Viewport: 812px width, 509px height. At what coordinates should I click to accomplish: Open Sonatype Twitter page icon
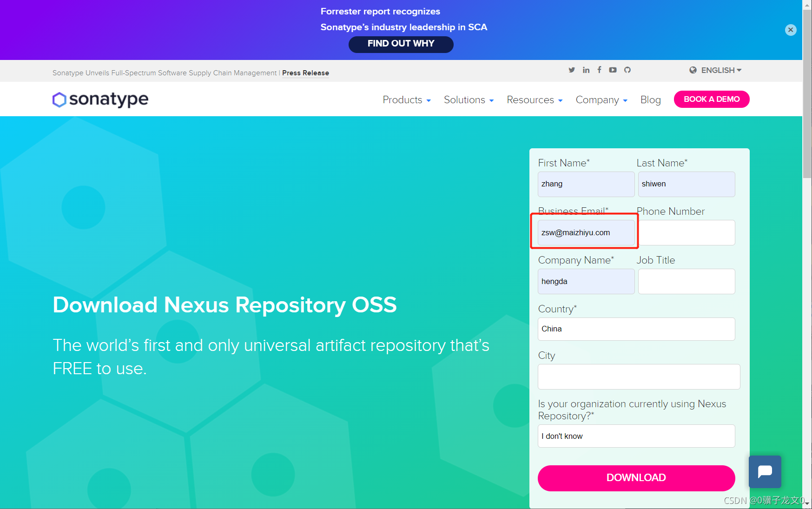[x=572, y=70]
